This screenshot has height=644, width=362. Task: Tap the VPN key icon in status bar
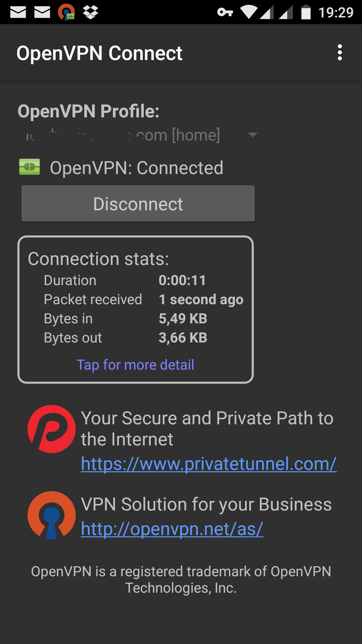(x=225, y=12)
